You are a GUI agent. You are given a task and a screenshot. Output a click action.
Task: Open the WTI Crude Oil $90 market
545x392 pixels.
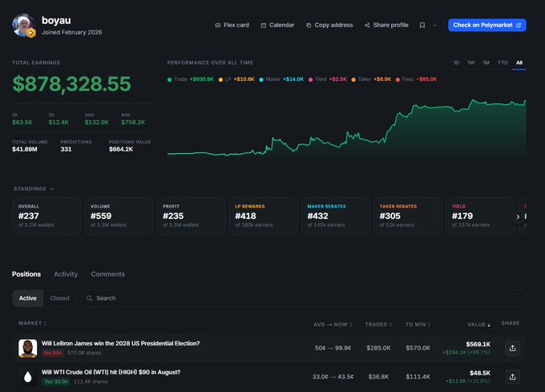coord(111,372)
